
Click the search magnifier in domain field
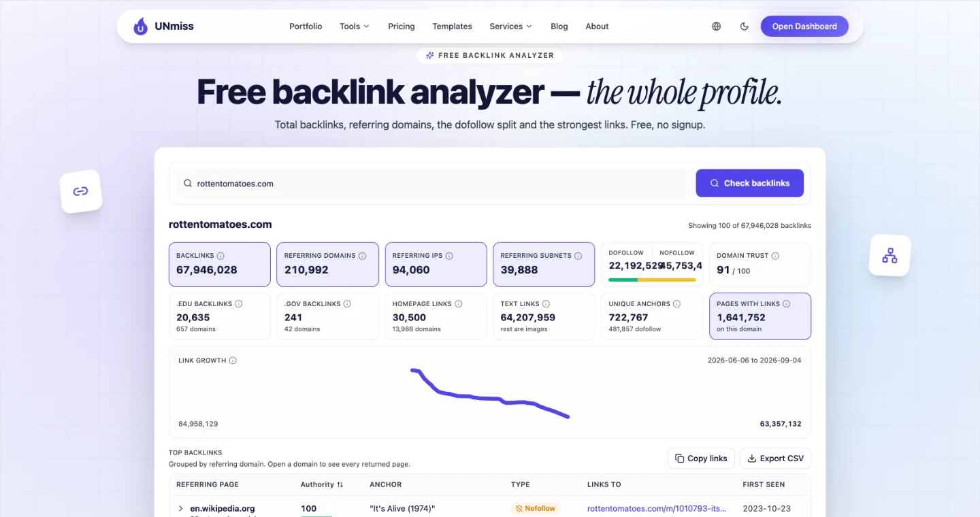click(x=188, y=184)
